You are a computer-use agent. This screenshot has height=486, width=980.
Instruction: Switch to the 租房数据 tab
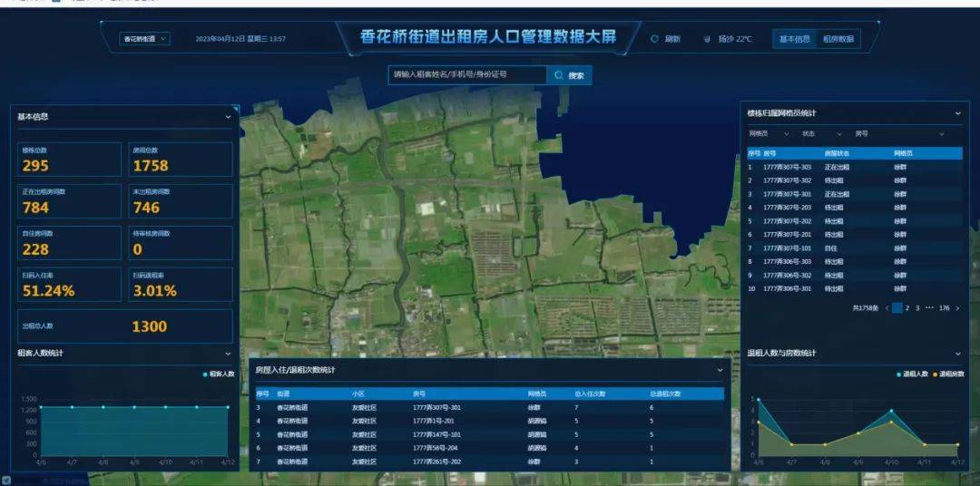point(838,39)
